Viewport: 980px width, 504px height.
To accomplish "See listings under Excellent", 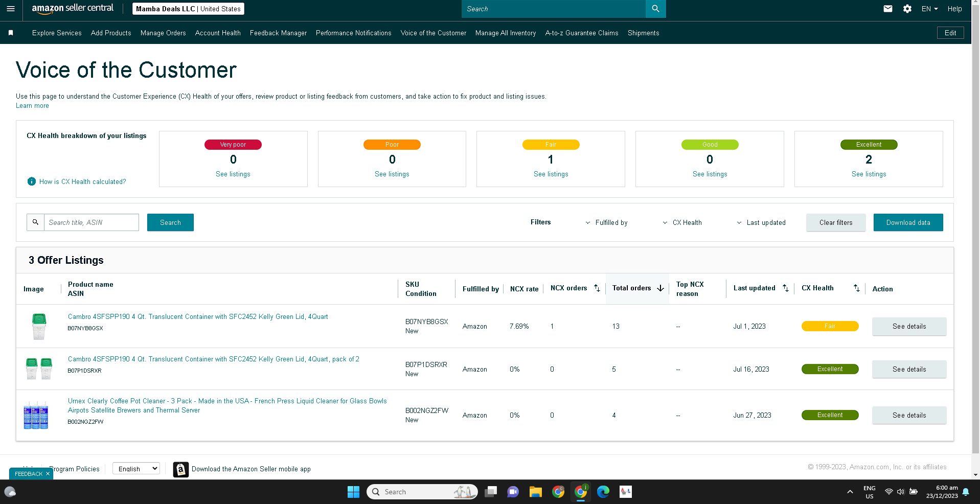I will [x=869, y=174].
